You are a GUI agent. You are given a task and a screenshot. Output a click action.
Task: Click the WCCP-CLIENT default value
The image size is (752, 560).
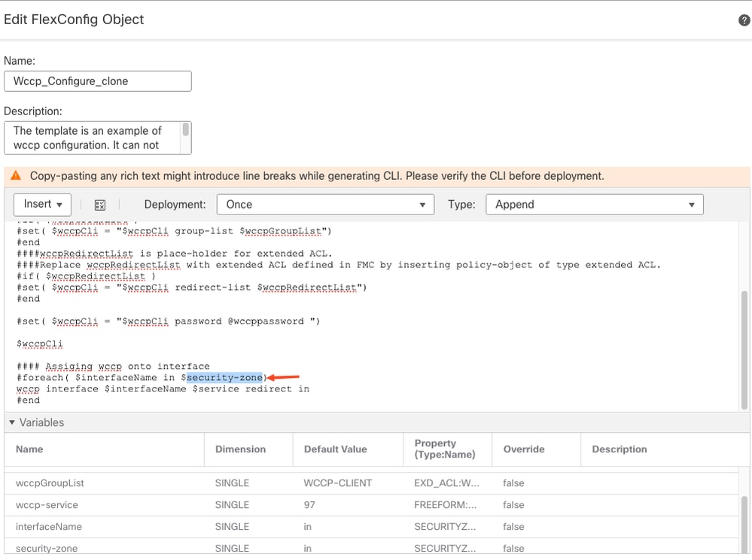tap(338, 483)
